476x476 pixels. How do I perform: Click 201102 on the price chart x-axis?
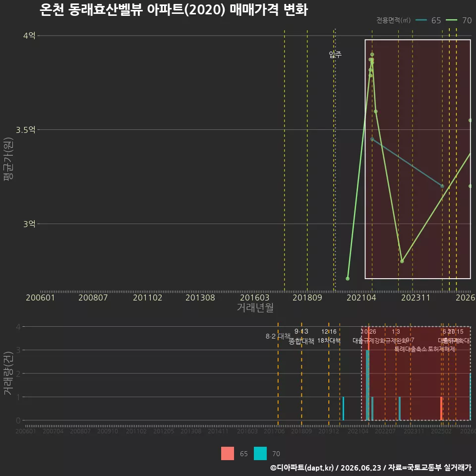click(x=148, y=297)
